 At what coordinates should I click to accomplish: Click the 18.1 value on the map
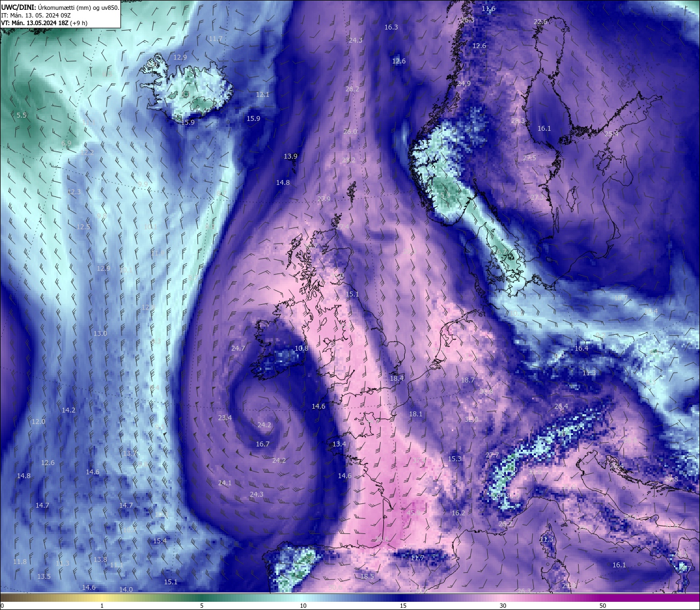[x=416, y=414]
